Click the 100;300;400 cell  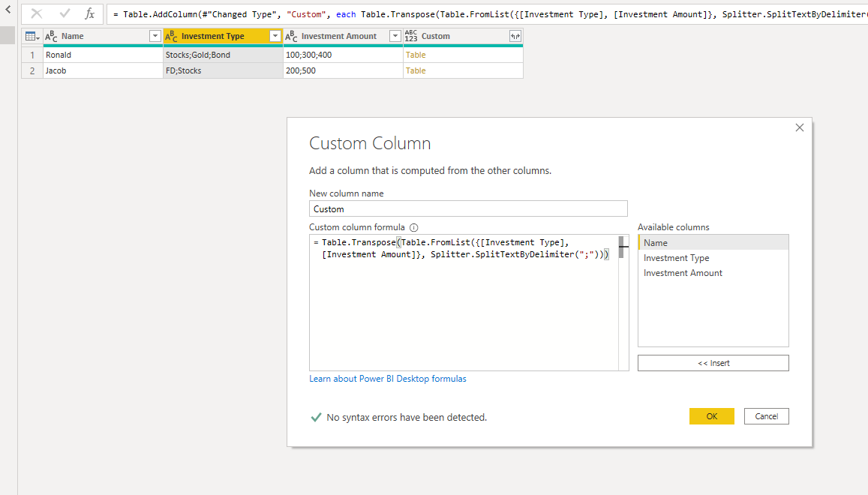343,55
